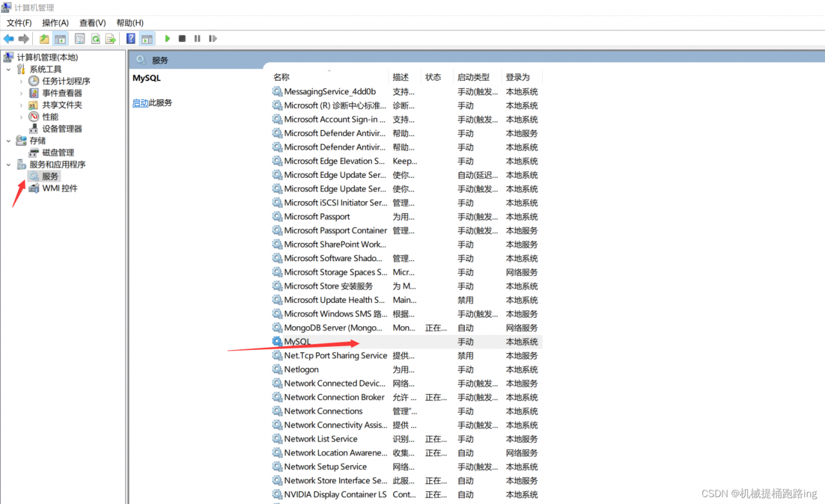Select the Microsoft Storage Spaces service
The image size is (825, 504).
[406, 272]
